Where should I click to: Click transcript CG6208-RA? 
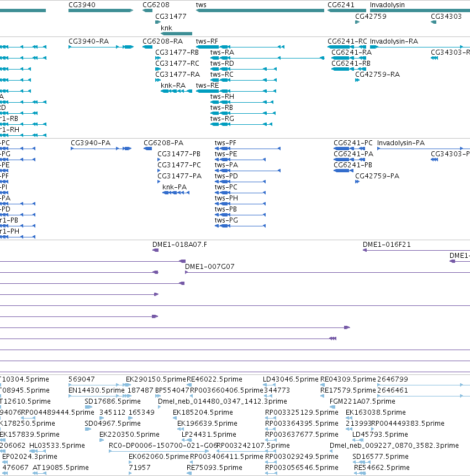click(163, 41)
